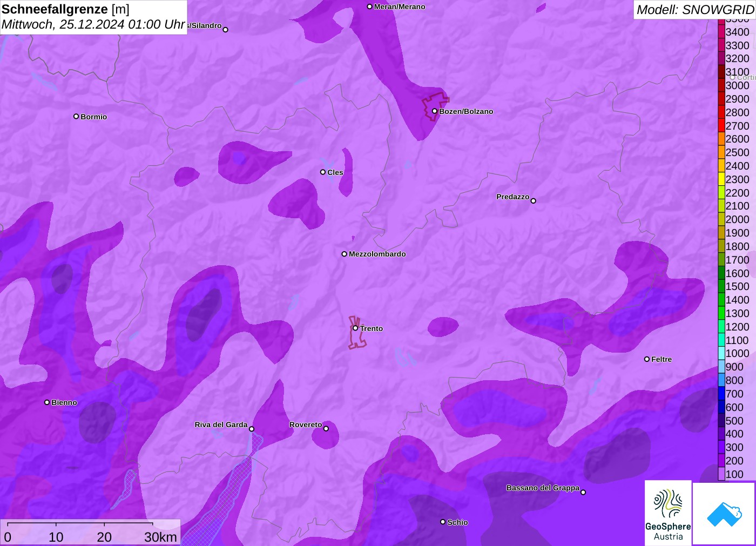
Task: Click the Riva del Garda marker
Action: tap(252, 429)
